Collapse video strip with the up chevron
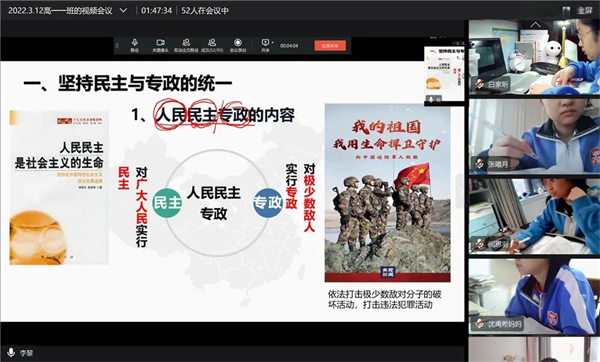The width and height of the screenshot is (600, 362). click(535, 25)
